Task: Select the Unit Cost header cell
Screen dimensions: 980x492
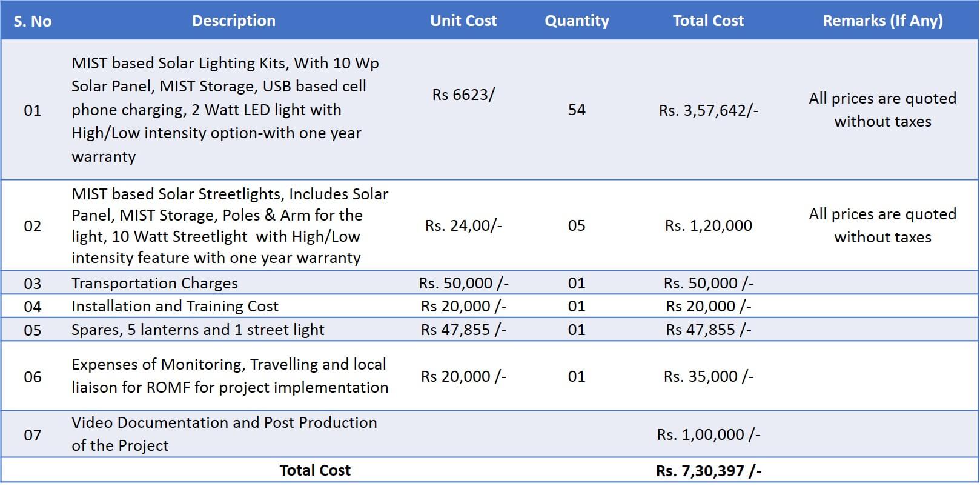Action: click(x=463, y=21)
